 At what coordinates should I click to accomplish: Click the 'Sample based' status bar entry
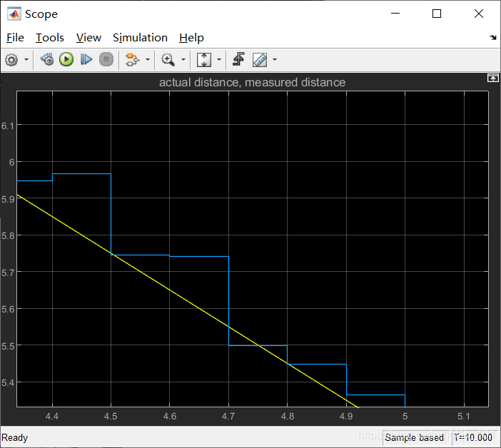(x=414, y=437)
